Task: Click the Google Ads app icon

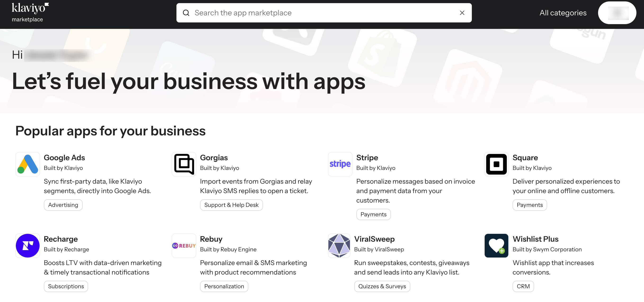Action: click(27, 164)
